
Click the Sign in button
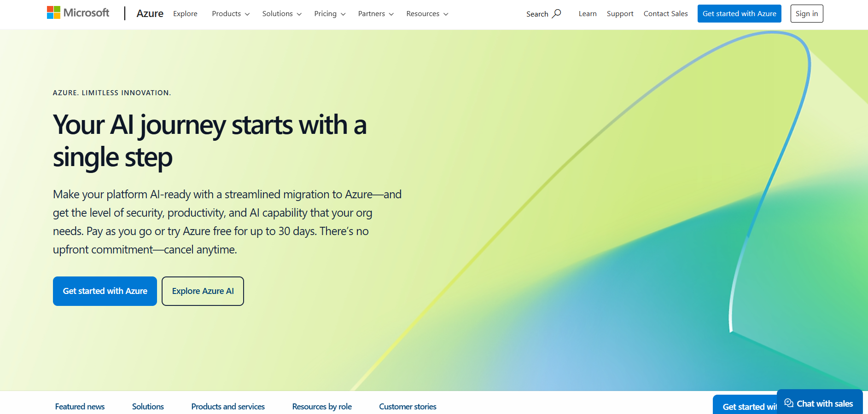[x=806, y=14]
